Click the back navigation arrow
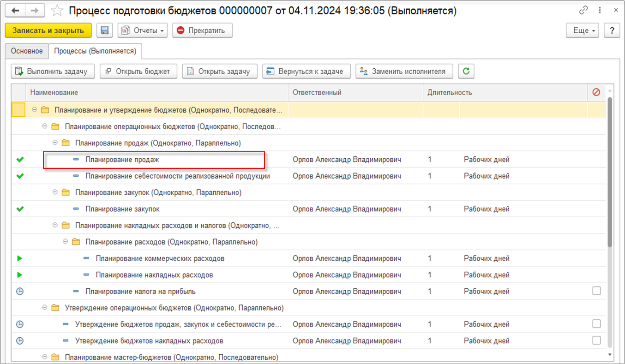625x364 pixels. coord(15,11)
